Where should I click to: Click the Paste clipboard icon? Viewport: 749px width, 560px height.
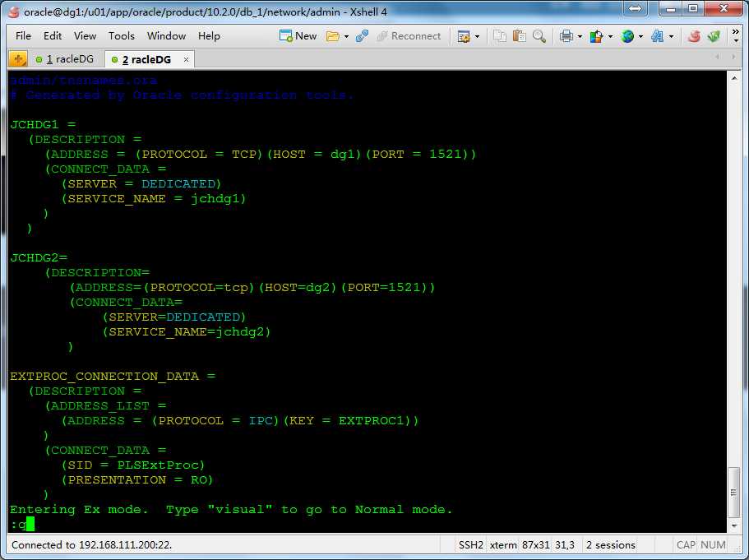[520, 36]
